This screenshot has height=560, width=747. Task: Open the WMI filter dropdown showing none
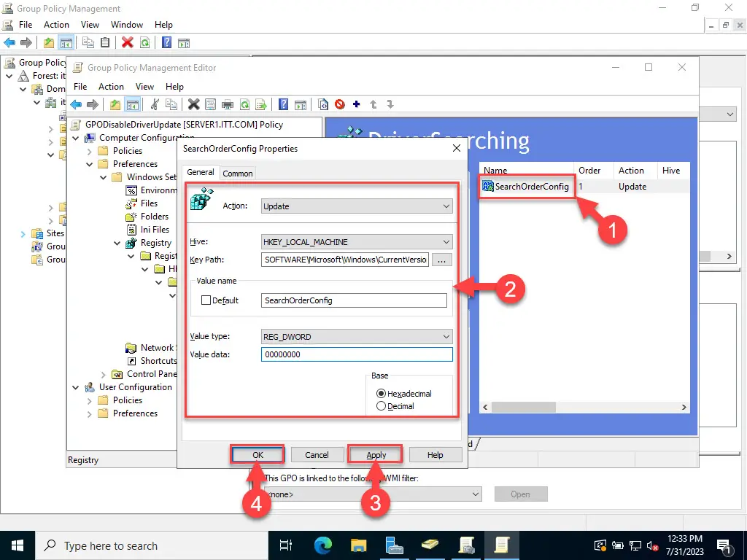(373, 494)
